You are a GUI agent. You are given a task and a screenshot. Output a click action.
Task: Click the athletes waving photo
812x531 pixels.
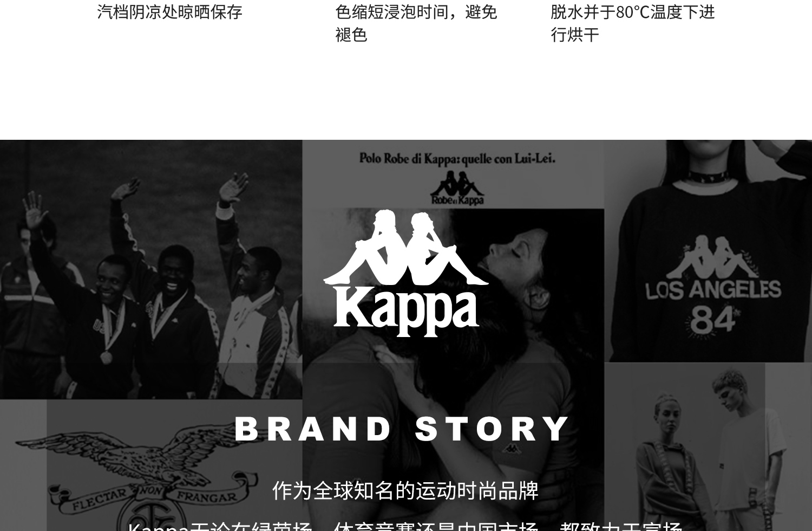(x=151, y=269)
